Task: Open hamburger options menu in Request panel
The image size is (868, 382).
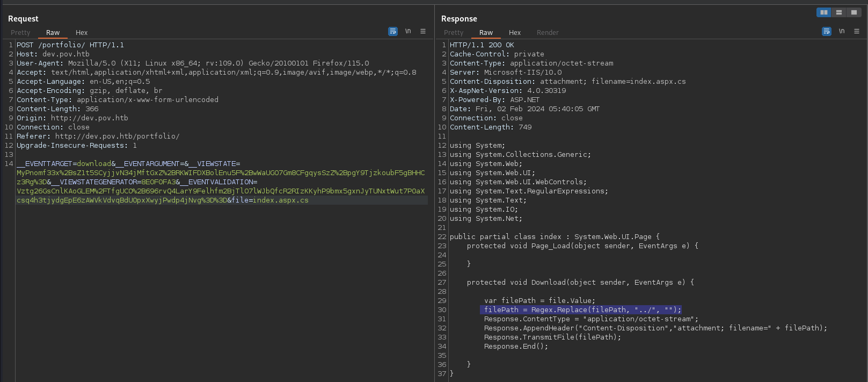Action: [x=423, y=32]
